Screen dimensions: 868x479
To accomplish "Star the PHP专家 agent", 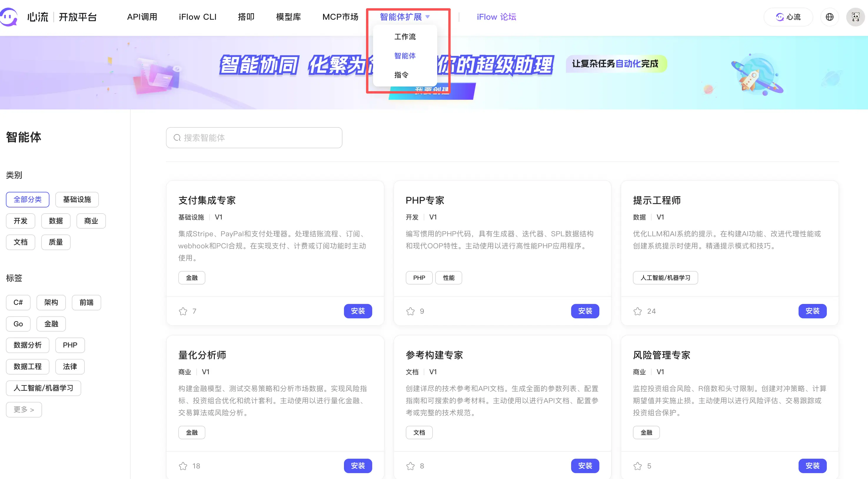I will point(410,311).
